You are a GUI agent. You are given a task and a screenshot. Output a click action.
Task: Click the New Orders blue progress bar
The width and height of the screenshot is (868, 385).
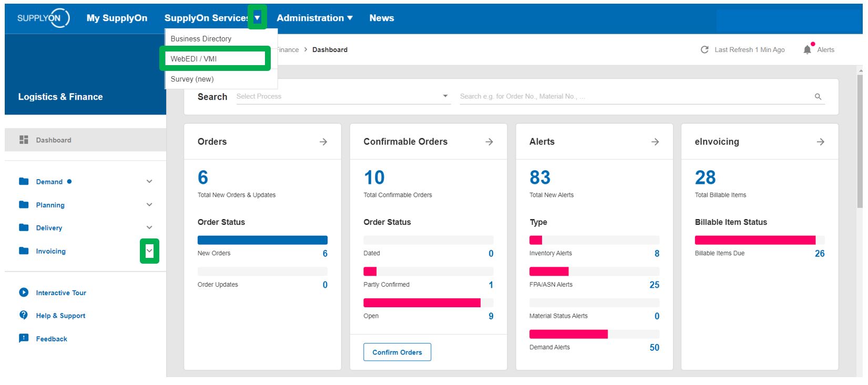pos(262,240)
